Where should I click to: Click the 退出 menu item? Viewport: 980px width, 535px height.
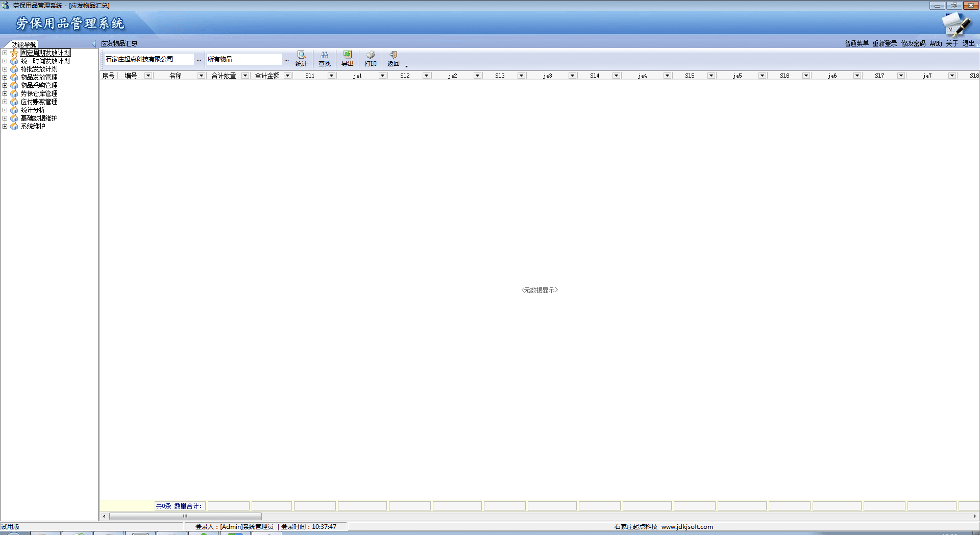click(x=968, y=44)
